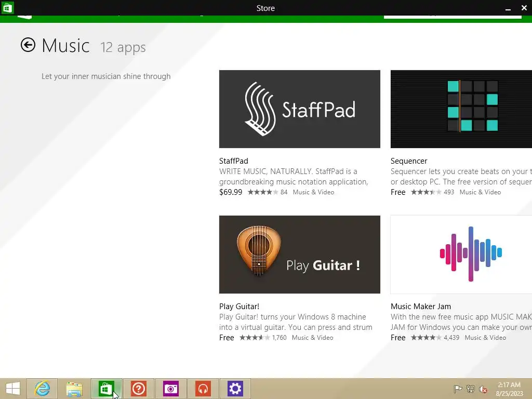The image size is (532, 399).
Task: Click the StaffPad star rating
Action: coord(263,192)
